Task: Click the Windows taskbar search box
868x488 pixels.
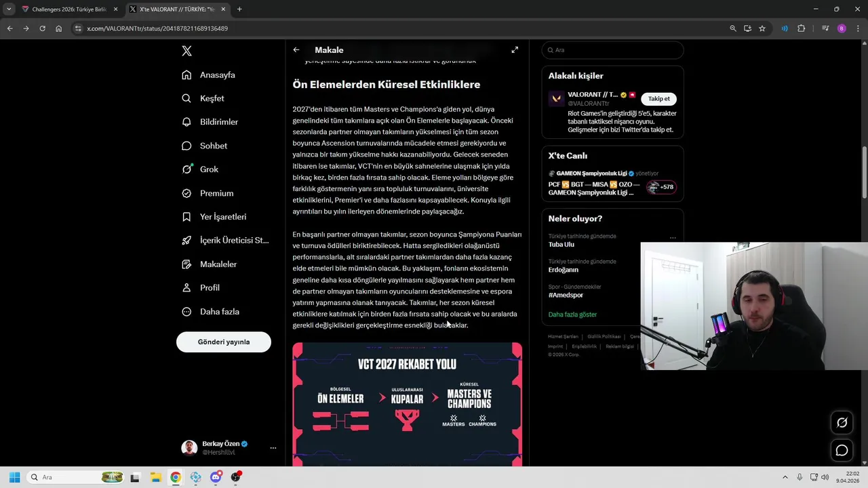Action: pos(75,477)
